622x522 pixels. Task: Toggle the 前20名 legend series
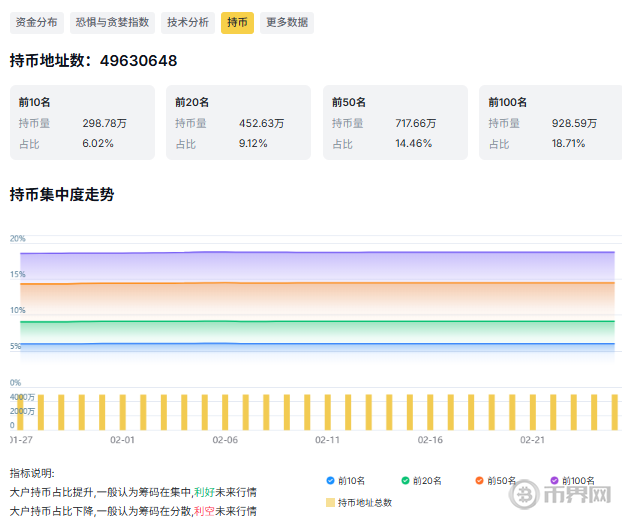(421, 481)
